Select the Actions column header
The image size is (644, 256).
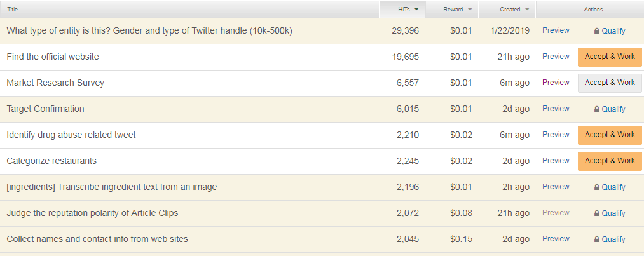(x=593, y=10)
